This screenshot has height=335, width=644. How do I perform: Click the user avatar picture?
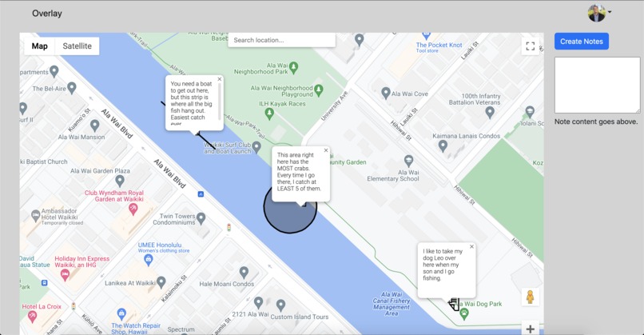pyautogui.click(x=596, y=13)
